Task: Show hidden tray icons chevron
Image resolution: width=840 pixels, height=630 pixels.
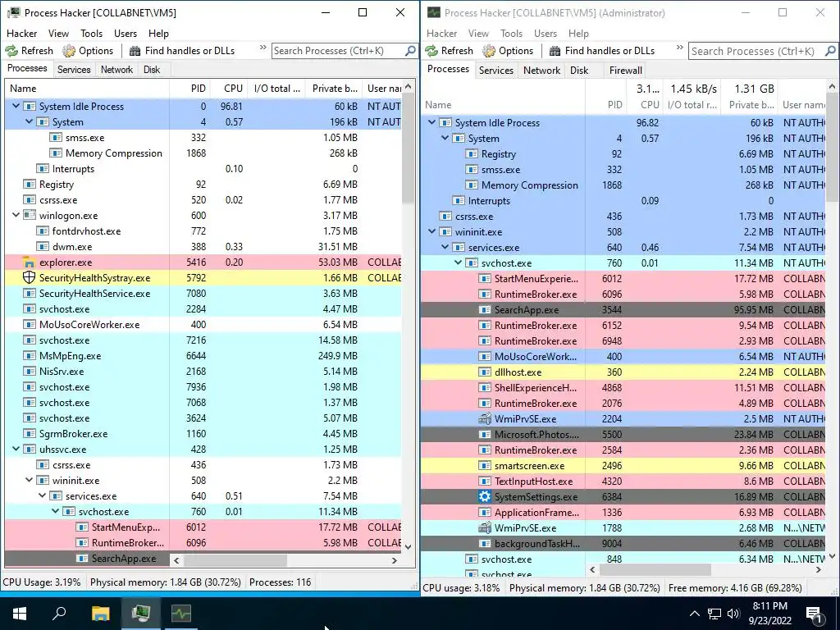Action: pyautogui.click(x=694, y=614)
